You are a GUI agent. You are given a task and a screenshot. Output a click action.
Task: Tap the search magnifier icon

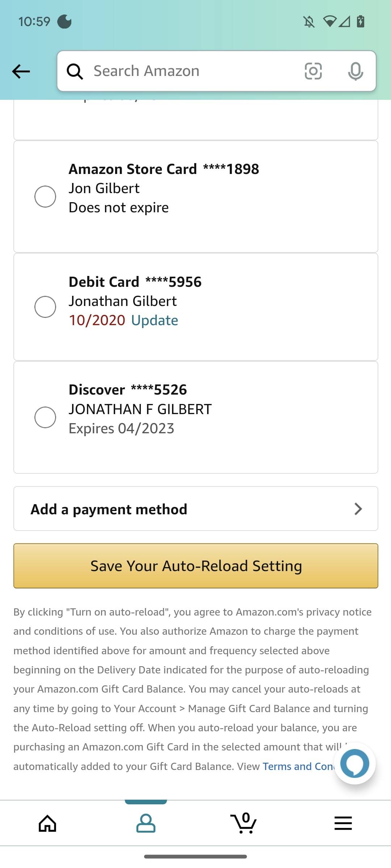pyautogui.click(x=75, y=71)
